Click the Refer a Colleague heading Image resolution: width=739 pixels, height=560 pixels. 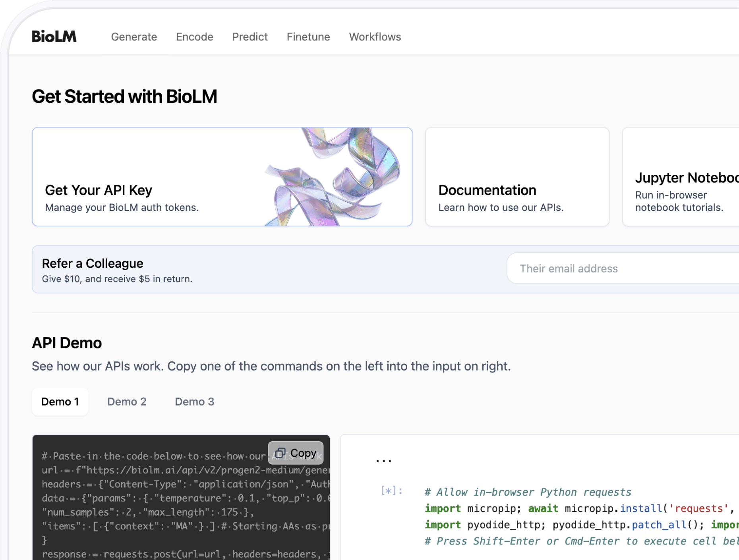(92, 263)
